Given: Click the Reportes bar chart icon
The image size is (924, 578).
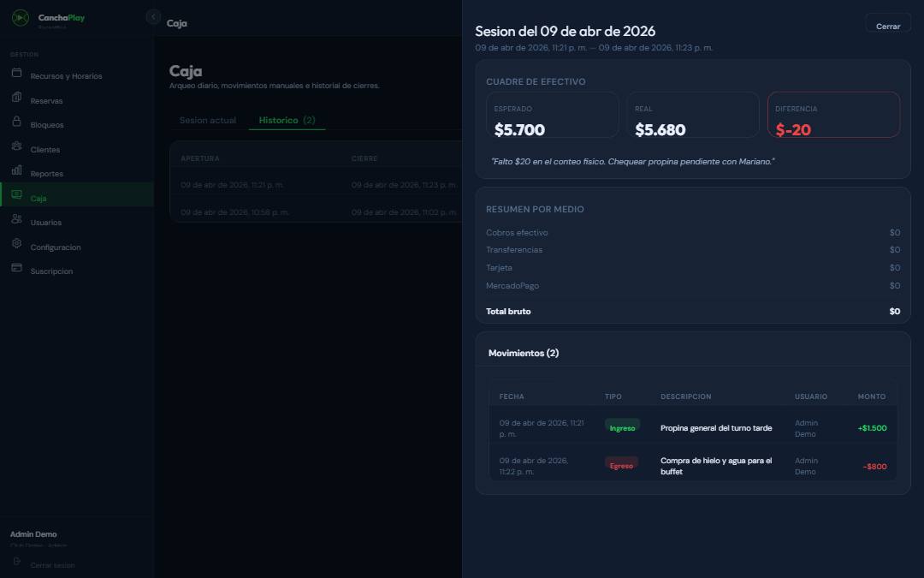Looking at the screenshot, I should pos(16,170).
